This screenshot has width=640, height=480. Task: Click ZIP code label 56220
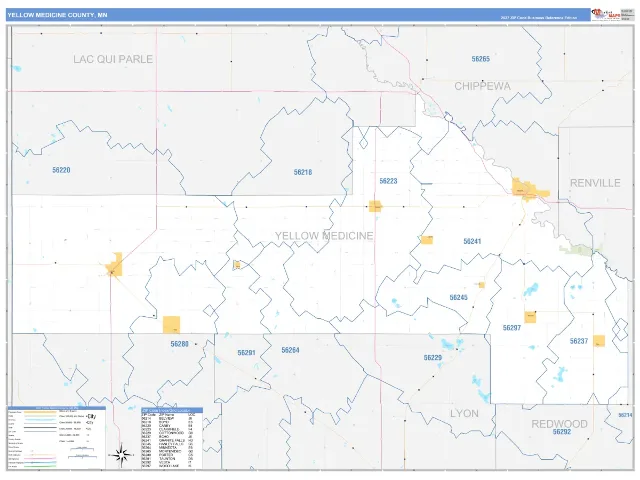tap(61, 170)
